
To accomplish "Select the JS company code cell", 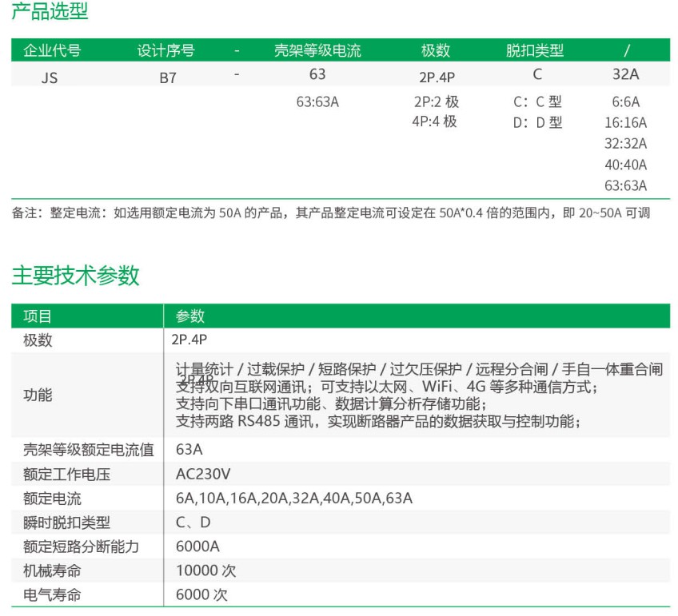I will 49,78.
